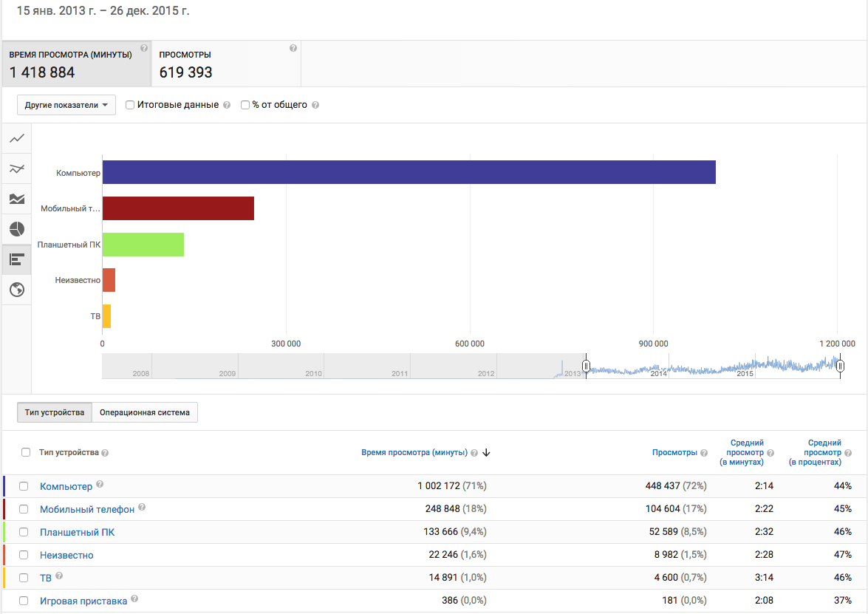
Task: Open help icon beside Тип устройства header
Action: click(x=105, y=453)
